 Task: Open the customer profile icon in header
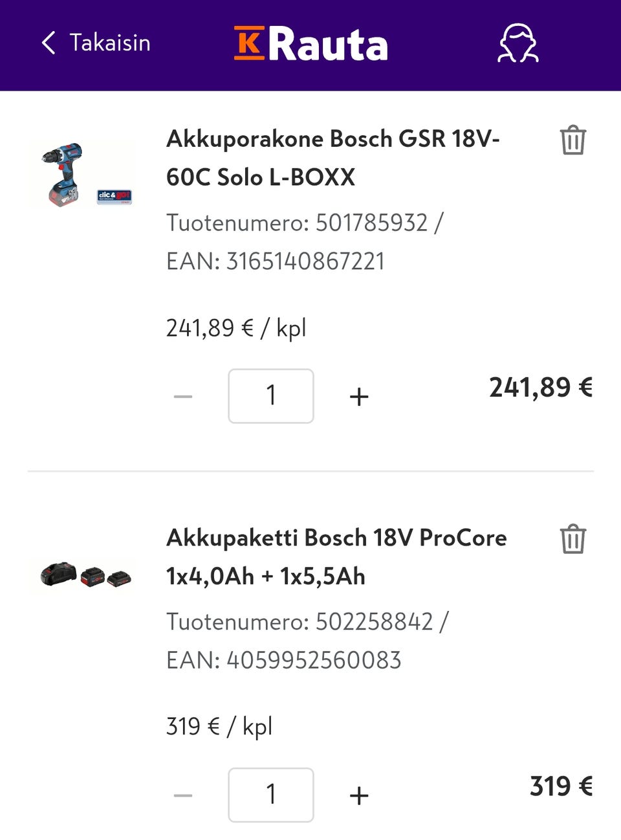pyautogui.click(x=517, y=43)
